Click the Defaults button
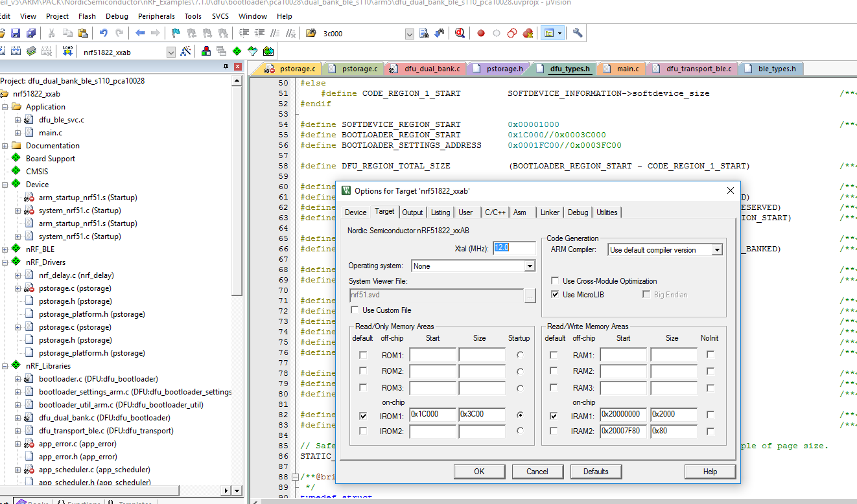 point(595,472)
